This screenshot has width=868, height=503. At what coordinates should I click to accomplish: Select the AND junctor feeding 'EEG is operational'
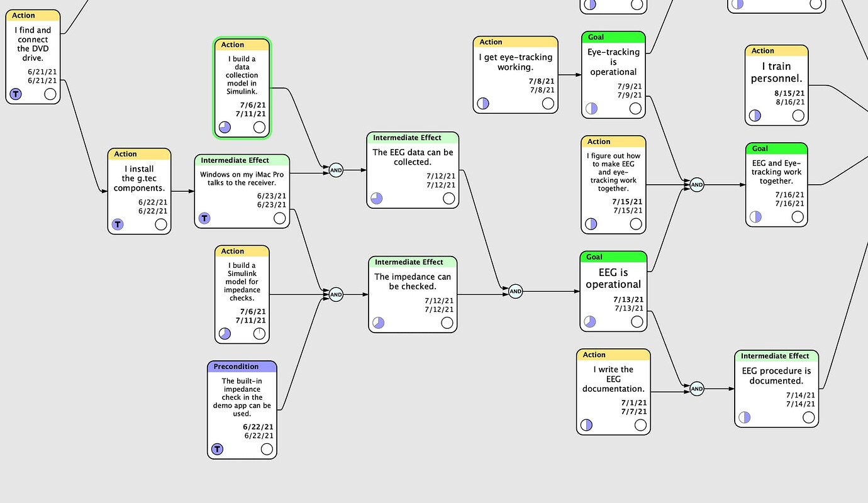(x=515, y=291)
